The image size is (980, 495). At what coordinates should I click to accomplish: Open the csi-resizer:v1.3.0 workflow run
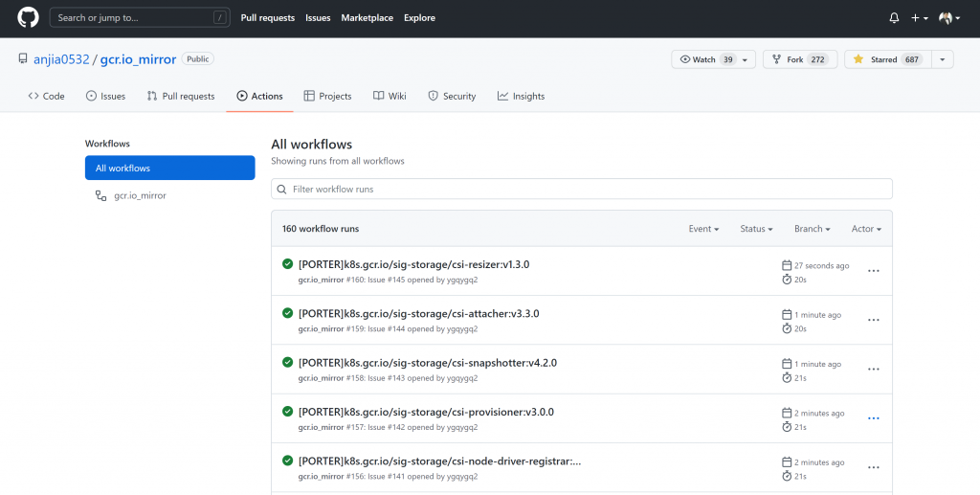pyautogui.click(x=413, y=264)
